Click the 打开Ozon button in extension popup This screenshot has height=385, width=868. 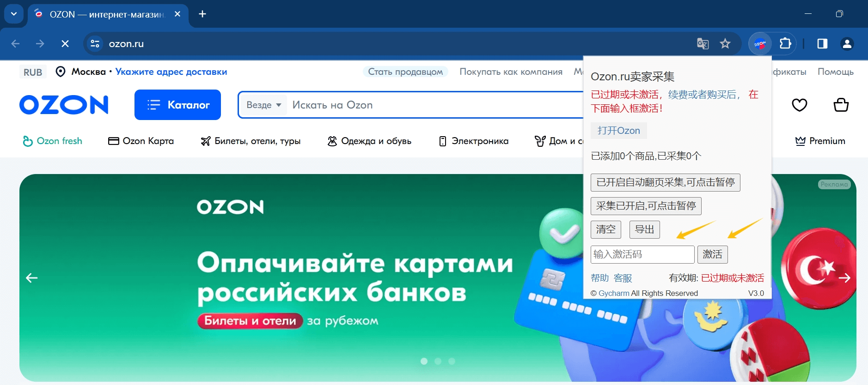619,131
